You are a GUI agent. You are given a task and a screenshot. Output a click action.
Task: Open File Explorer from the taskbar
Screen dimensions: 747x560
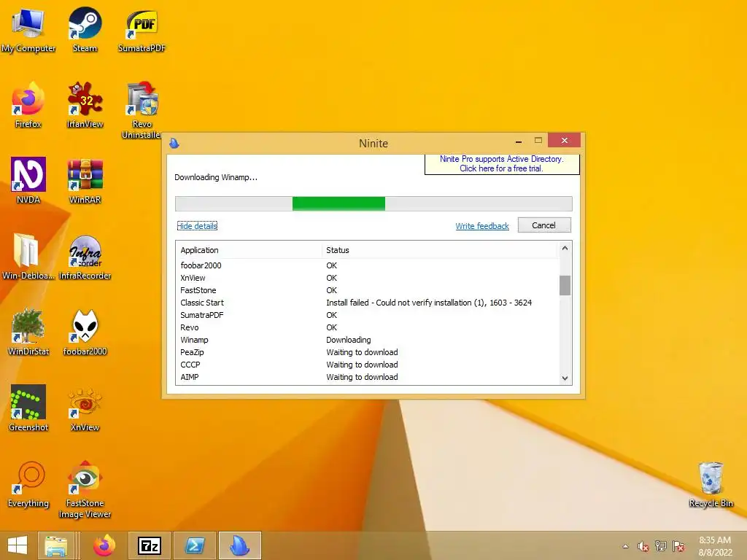(x=55, y=545)
